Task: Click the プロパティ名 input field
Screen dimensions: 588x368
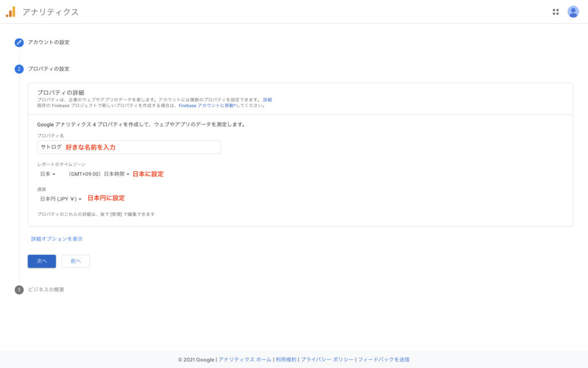Action: pyautogui.click(x=129, y=147)
